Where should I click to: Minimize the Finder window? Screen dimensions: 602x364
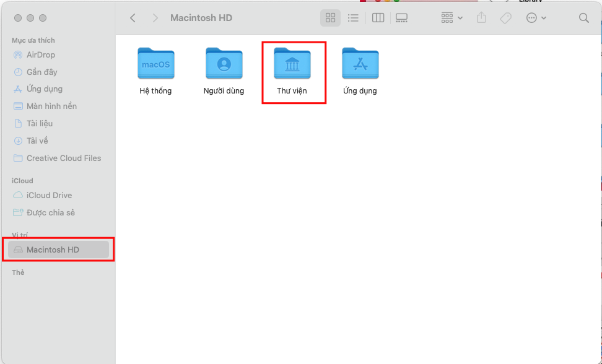[x=30, y=18]
